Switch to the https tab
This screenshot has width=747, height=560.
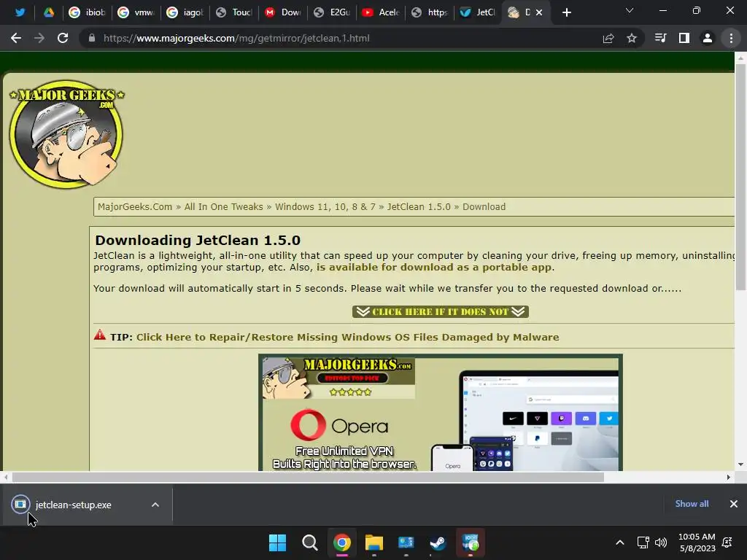[430, 12]
